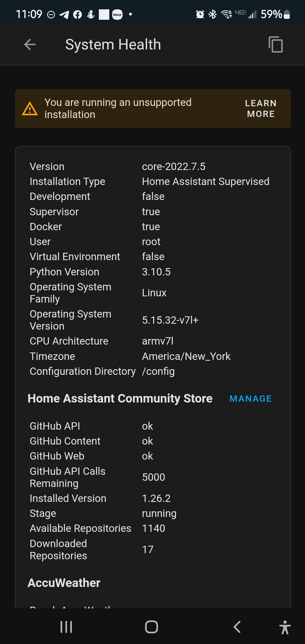Open LEARN MORE about unsupported installation

click(x=261, y=108)
